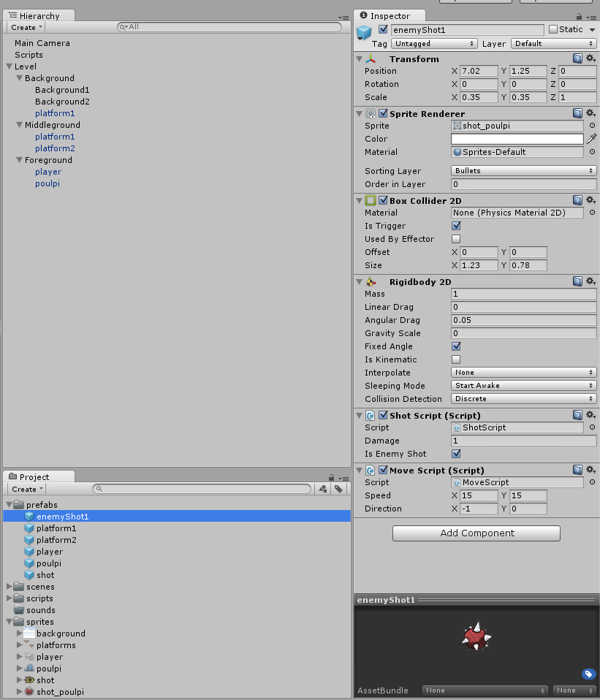This screenshot has width=600, height=700.
Task: Open Transform component gear settings menu
Action: pyautogui.click(x=590, y=58)
